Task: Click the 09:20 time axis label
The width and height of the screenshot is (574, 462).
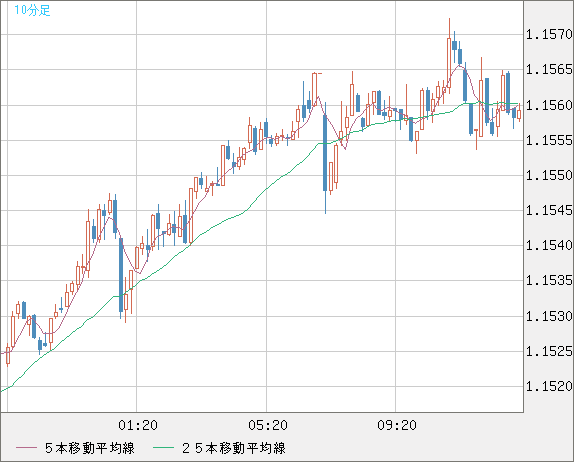Action: [x=397, y=425]
